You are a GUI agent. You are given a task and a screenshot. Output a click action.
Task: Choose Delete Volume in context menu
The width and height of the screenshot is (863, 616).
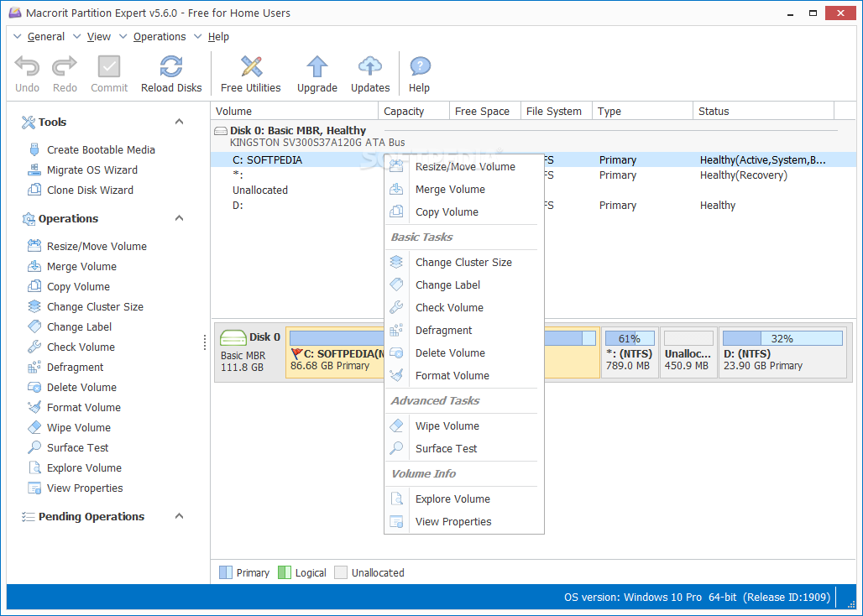tap(464, 352)
